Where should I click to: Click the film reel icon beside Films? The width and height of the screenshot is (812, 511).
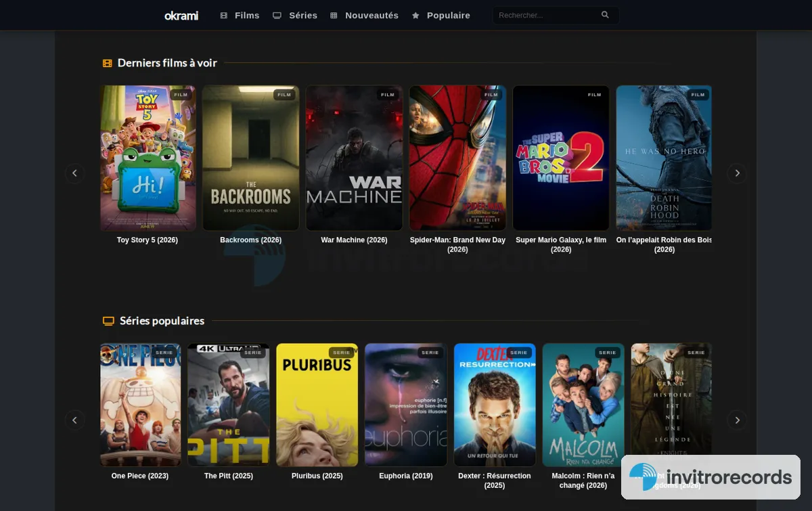click(x=224, y=16)
